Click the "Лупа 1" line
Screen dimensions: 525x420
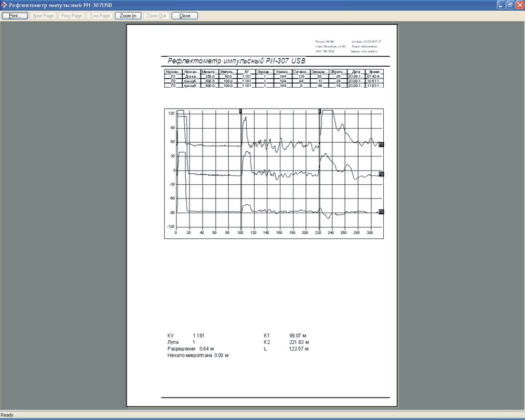[x=181, y=342]
